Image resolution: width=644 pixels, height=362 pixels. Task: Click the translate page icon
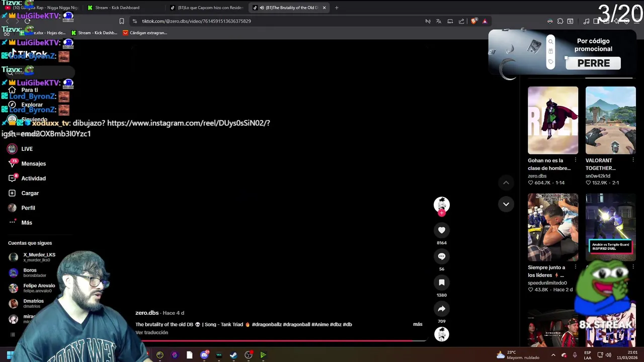[x=439, y=21]
